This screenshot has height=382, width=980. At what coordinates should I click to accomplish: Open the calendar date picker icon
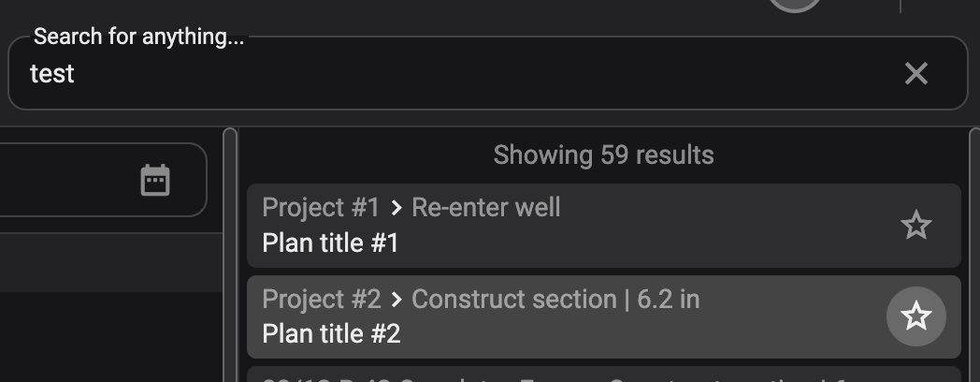(155, 180)
